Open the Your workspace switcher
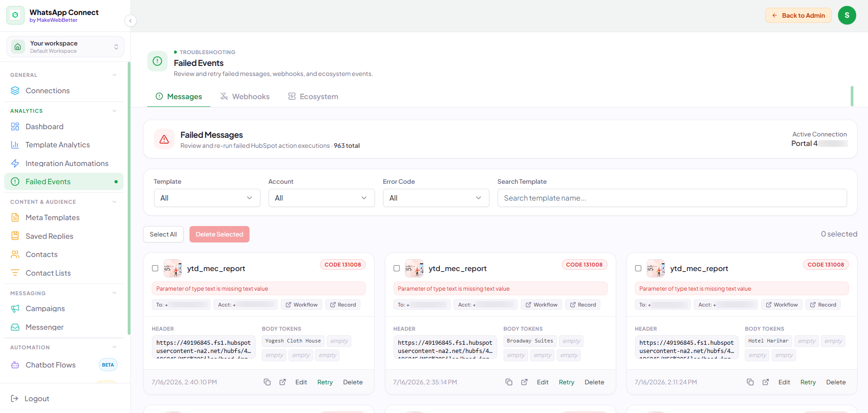Screen dimensions: 868x413 point(65,47)
